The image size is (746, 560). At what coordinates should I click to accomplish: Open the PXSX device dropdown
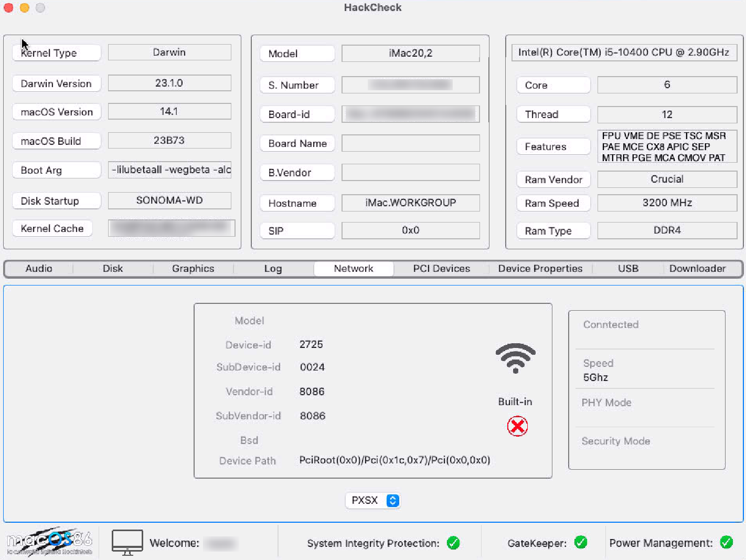tap(373, 500)
